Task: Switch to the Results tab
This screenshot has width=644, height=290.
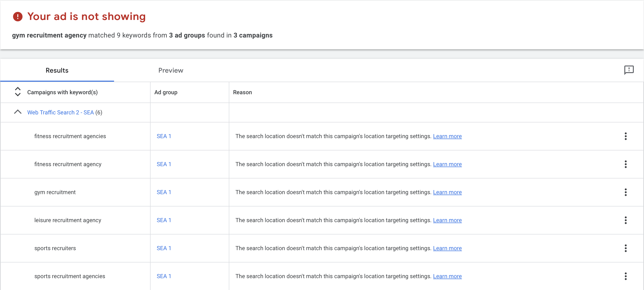Action: coord(57,70)
